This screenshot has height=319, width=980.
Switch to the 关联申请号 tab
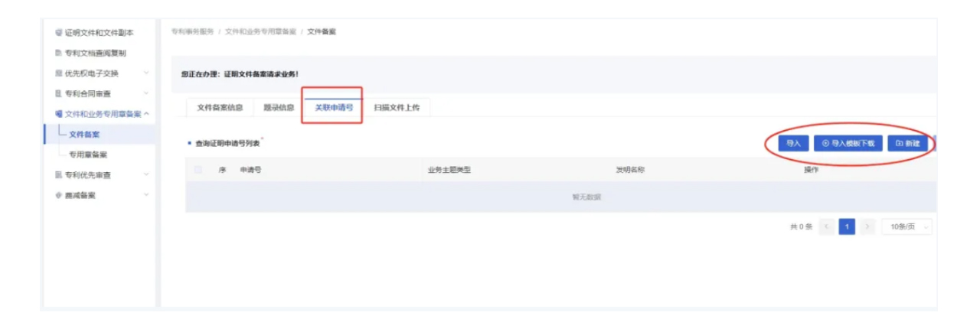[334, 108]
